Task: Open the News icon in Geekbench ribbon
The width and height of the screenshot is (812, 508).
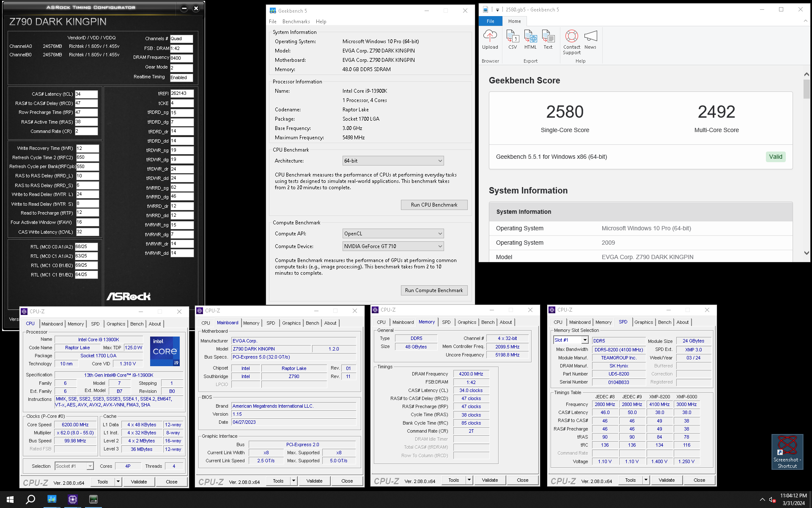Action: pos(590,39)
